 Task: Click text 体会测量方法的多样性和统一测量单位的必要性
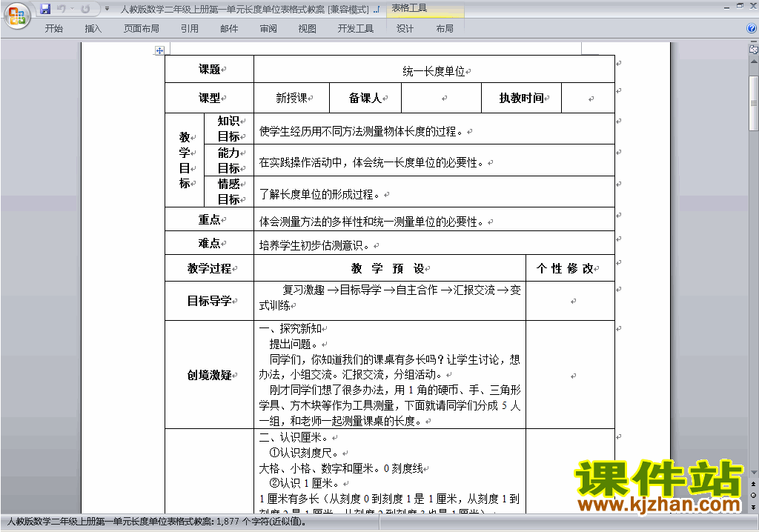pyautogui.click(x=371, y=222)
